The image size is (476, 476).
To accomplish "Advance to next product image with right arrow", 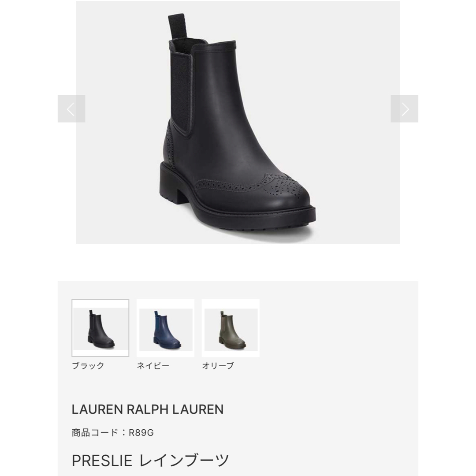I will pos(404,109).
